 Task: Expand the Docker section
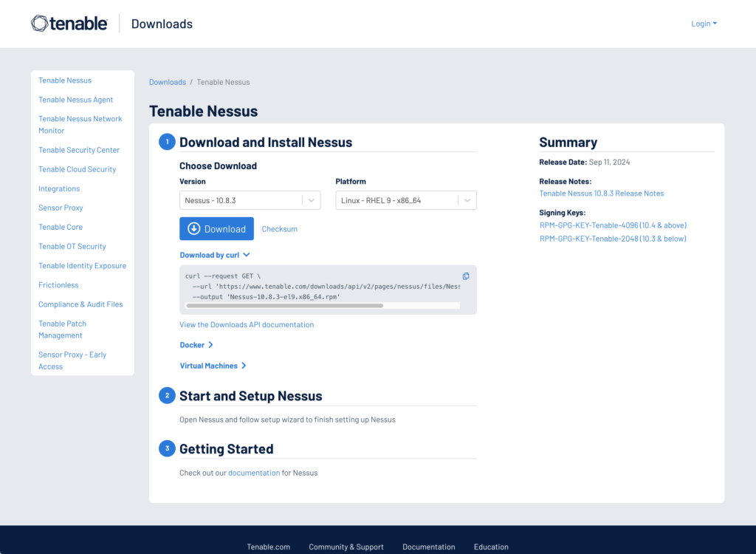coord(196,345)
